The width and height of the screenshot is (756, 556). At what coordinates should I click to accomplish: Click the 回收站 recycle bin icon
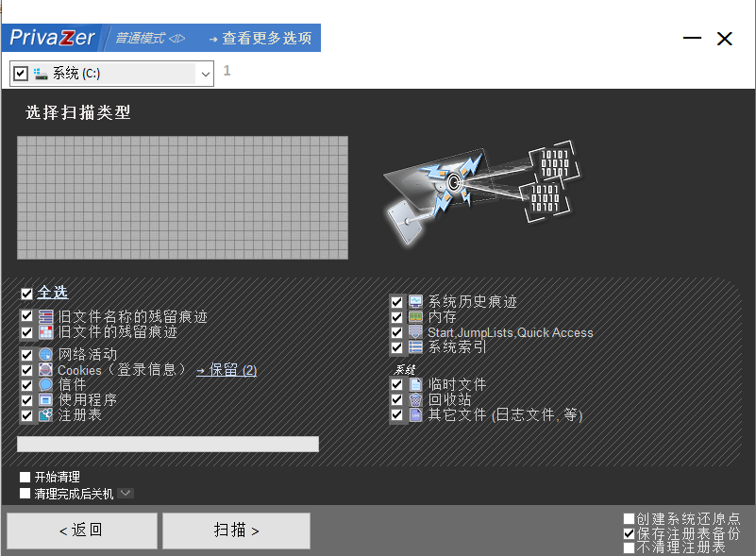click(415, 399)
